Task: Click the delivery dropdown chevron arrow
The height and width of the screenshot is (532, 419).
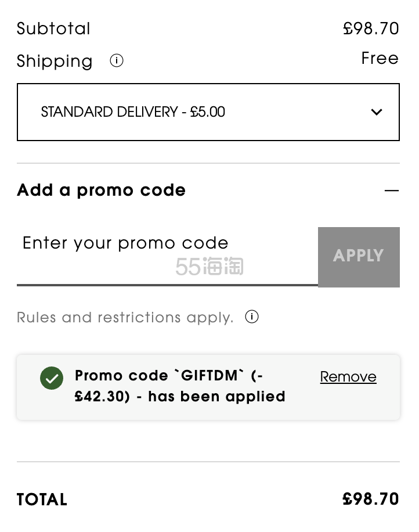Action: click(376, 112)
